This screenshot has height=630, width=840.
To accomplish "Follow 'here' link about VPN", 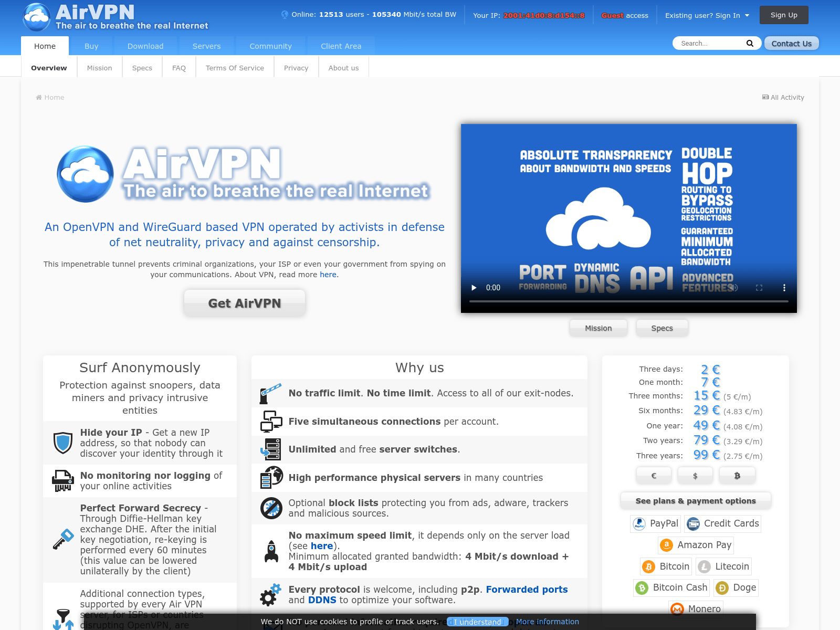I will pyautogui.click(x=328, y=275).
